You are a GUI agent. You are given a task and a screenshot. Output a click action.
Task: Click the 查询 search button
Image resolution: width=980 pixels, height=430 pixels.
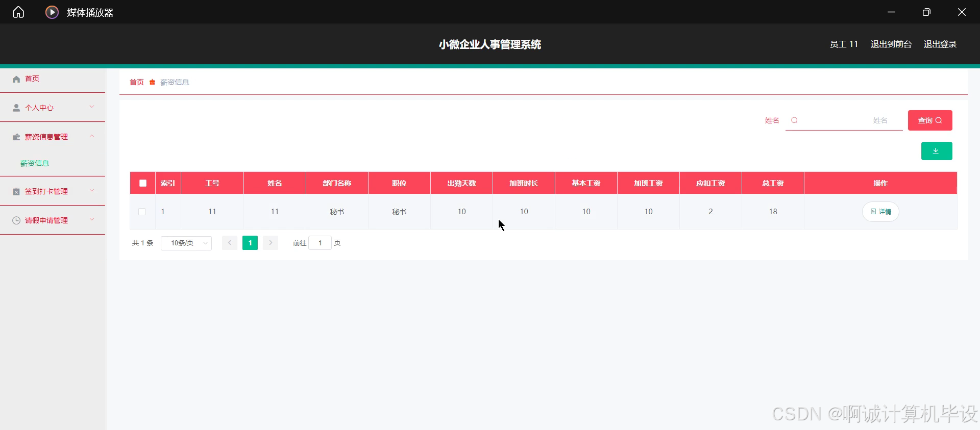930,120
